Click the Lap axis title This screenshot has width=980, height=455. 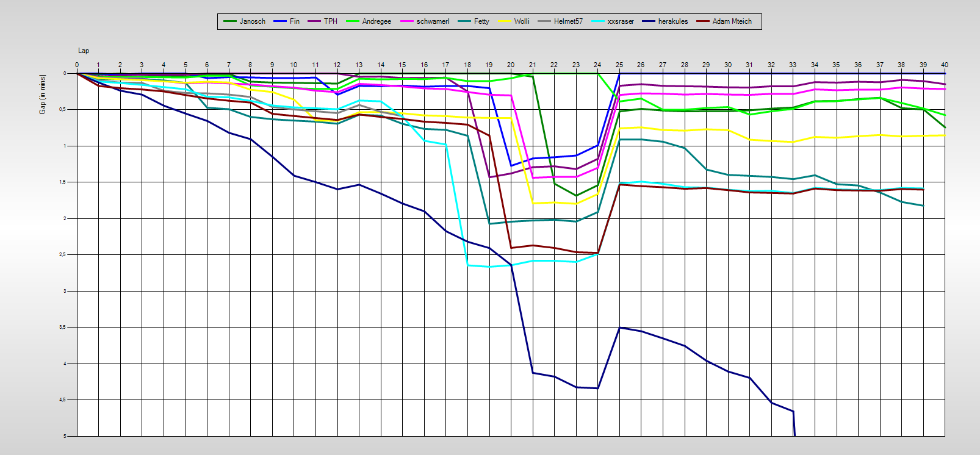[x=84, y=51]
